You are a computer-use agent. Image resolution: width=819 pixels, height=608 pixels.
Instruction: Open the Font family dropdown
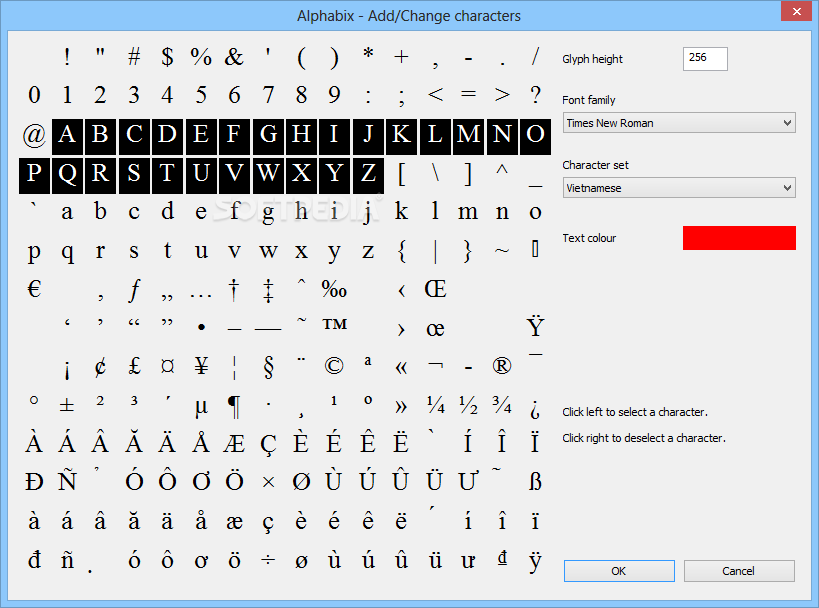tap(679, 123)
